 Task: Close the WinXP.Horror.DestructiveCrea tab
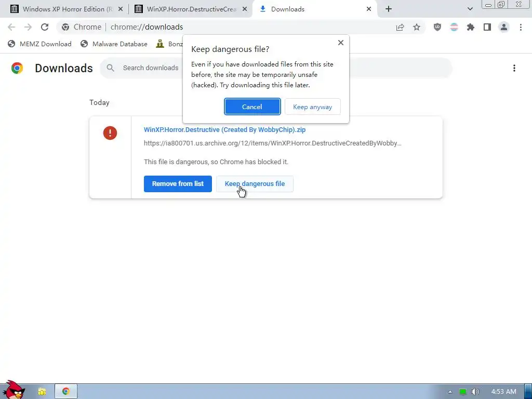(x=245, y=9)
